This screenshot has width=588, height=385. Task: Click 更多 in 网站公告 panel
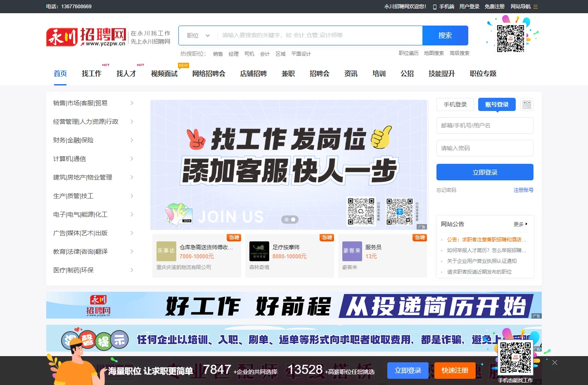[521, 224]
